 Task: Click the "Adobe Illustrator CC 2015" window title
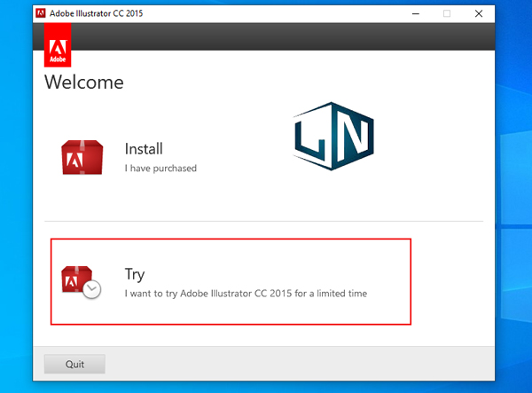tap(96, 13)
